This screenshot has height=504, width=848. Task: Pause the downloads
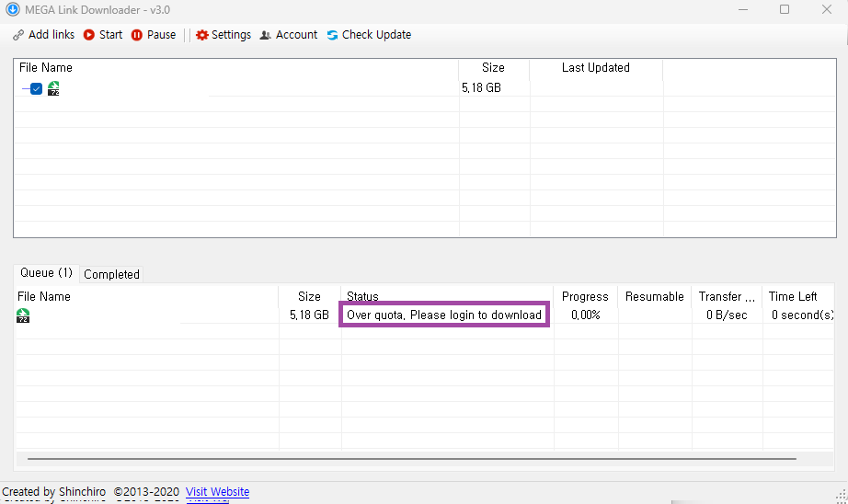[x=154, y=35]
